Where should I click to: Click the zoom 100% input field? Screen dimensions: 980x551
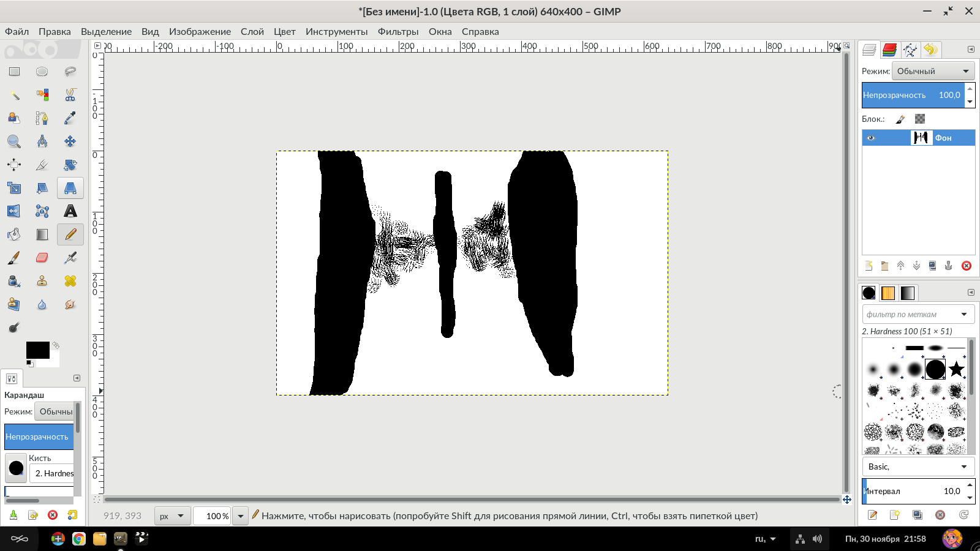[213, 516]
